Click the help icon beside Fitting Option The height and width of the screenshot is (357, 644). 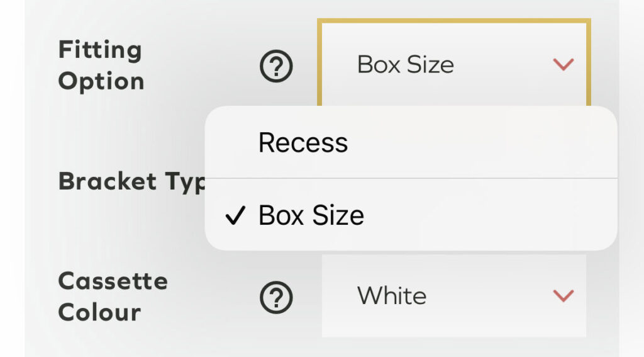click(277, 66)
